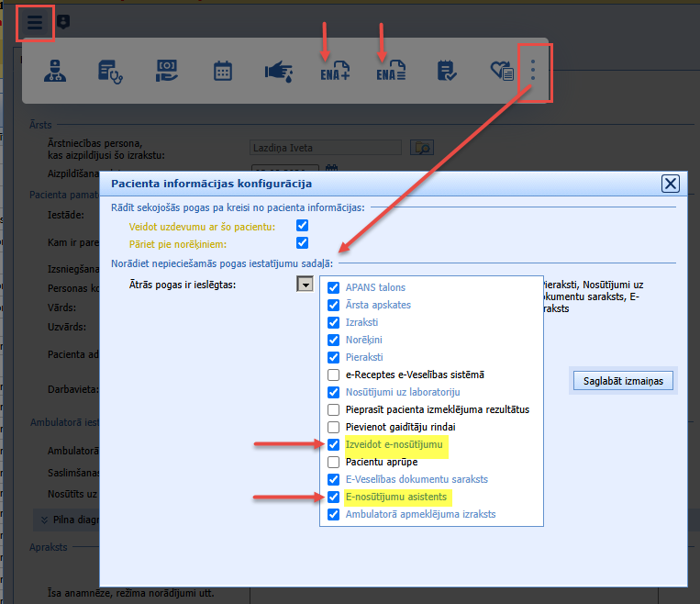Enable Pacientu aprūpe option
The width and height of the screenshot is (700, 604).
pyautogui.click(x=333, y=462)
